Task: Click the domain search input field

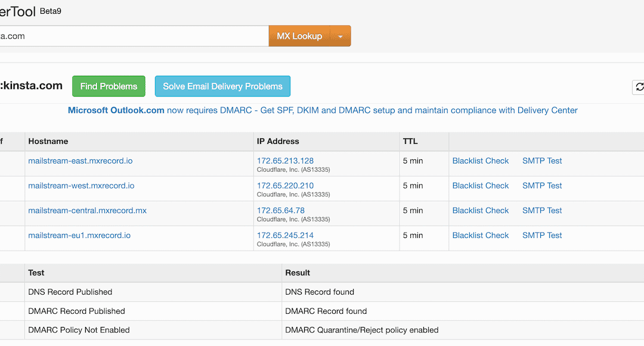Action: pyautogui.click(x=134, y=36)
